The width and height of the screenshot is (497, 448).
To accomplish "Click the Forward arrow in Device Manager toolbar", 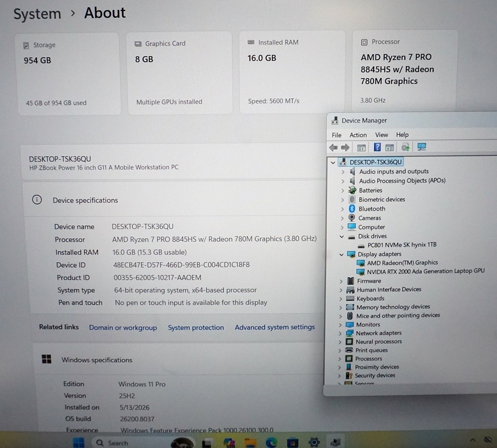I will click(345, 148).
